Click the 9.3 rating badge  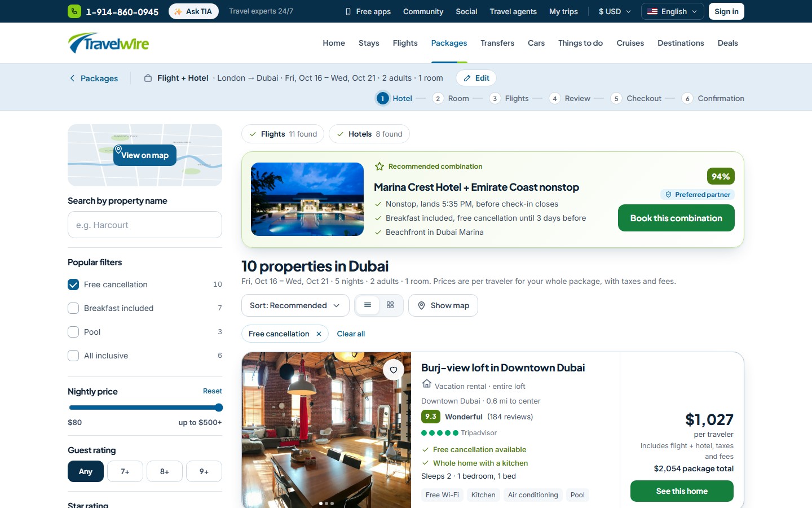point(431,417)
